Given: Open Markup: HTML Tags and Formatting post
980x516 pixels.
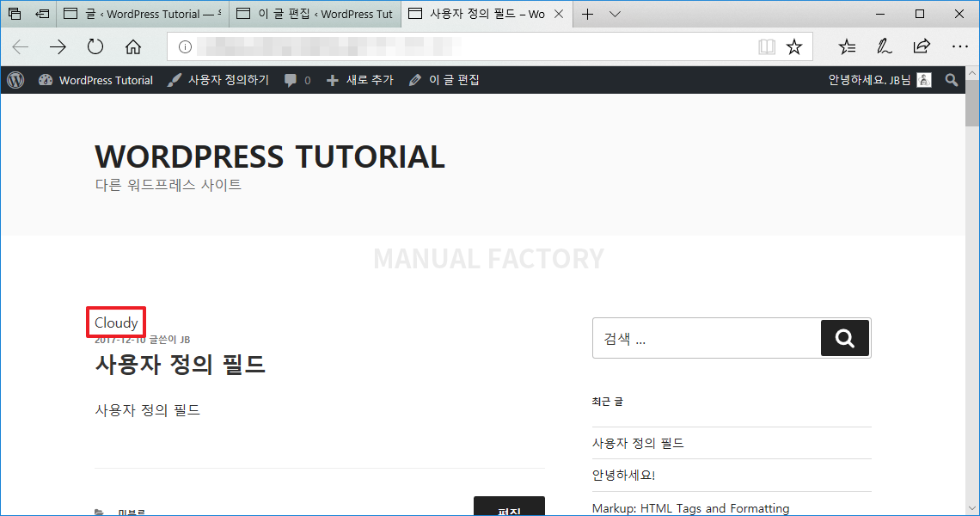Looking at the screenshot, I should coord(690,508).
